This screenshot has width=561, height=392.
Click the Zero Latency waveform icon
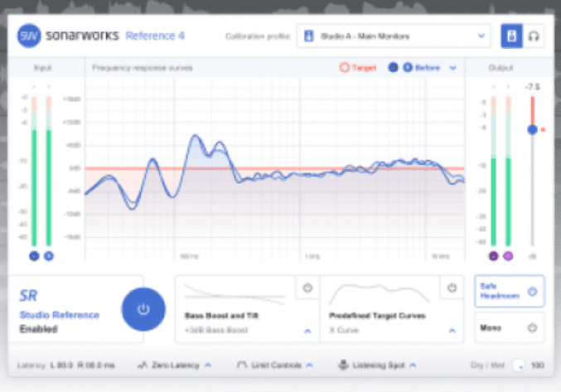coord(143,364)
